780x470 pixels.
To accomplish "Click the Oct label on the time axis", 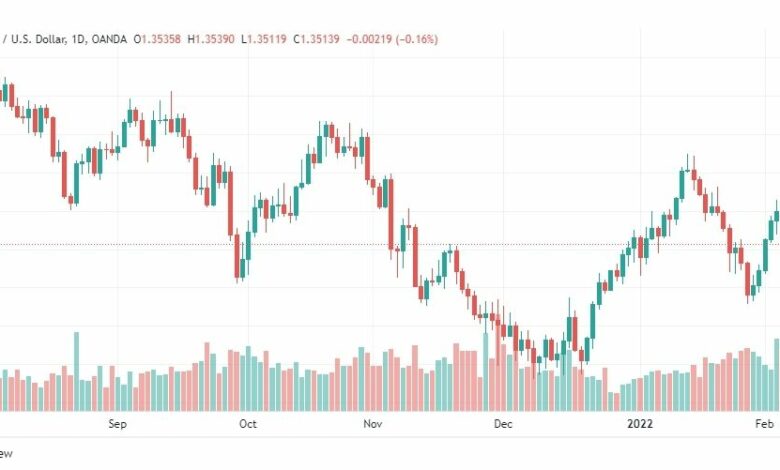I will (x=248, y=424).
